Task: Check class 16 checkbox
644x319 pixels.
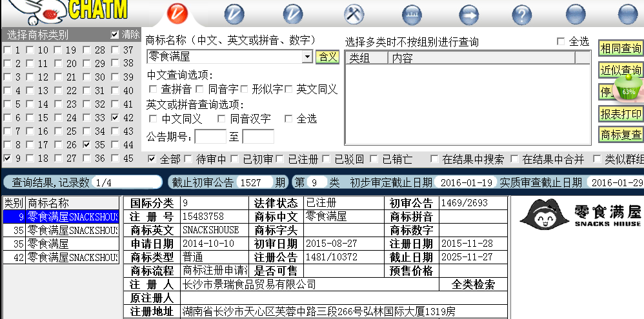Action: coord(30,131)
